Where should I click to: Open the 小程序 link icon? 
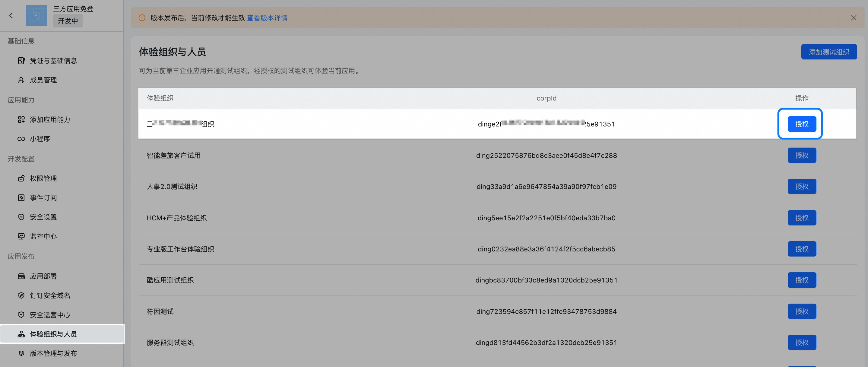(x=21, y=139)
